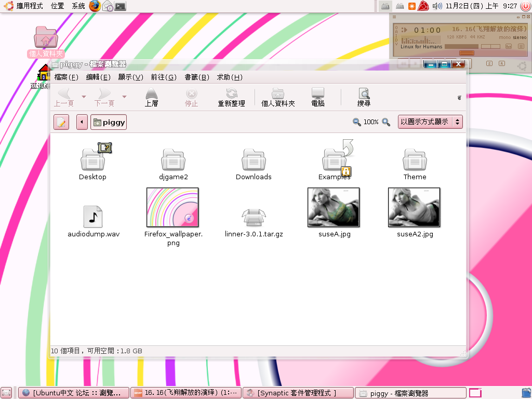The image size is (532, 399).
Task: Select the Examples link folder
Action: click(334, 160)
